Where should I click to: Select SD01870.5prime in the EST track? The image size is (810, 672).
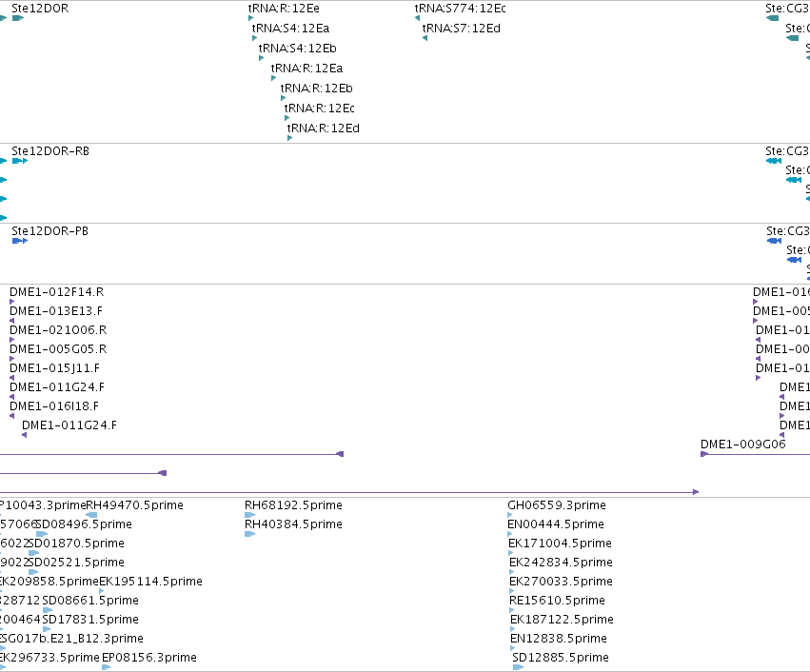pyautogui.click(x=76, y=544)
